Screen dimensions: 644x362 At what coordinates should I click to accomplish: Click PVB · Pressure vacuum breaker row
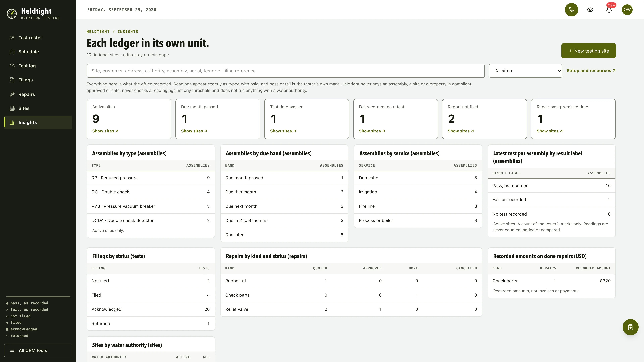pos(150,206)
